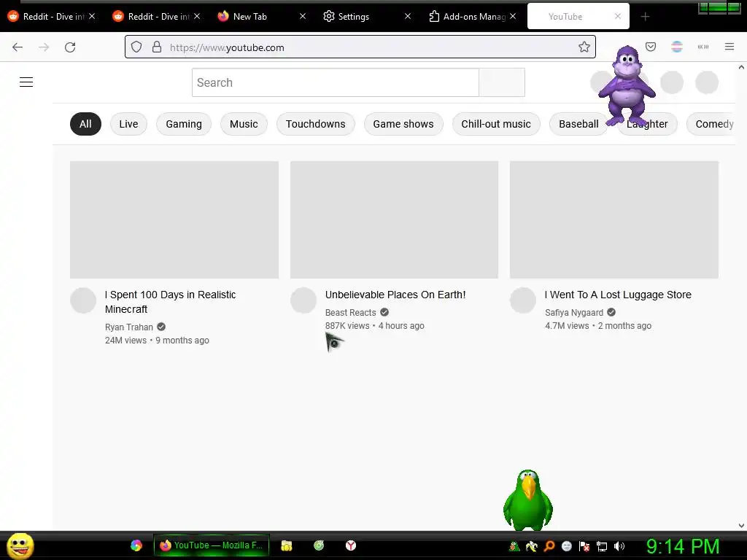Open 'I Spent 100 Days in Realistic Minecraft' title
The width and height of the screenshot is (747, 560).
point(170,302)
